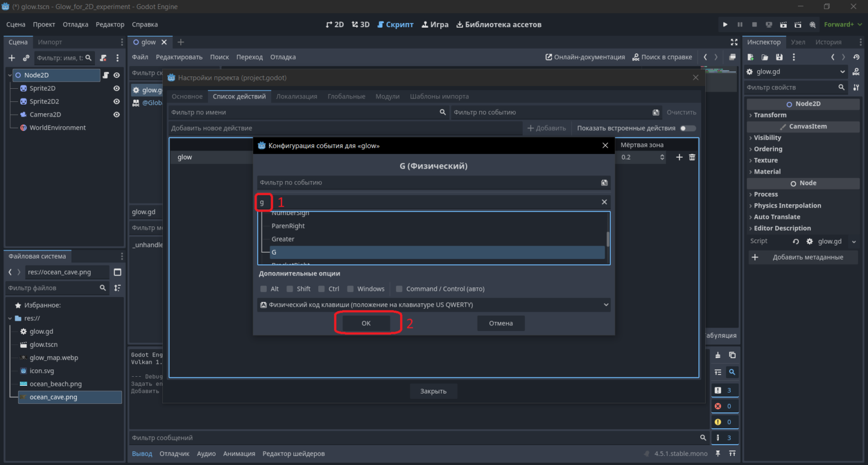Run the project with the play icon

click(725, 24)
